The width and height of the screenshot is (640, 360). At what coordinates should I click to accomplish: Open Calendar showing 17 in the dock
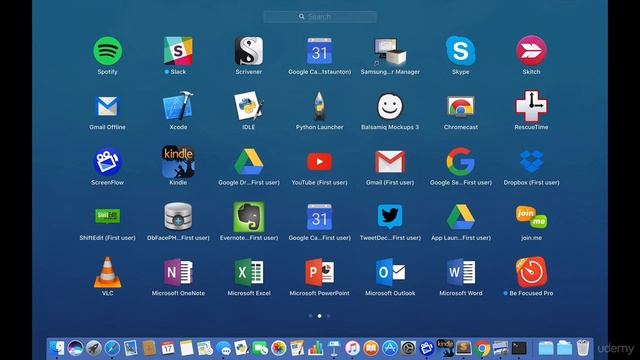pos(168,348)
